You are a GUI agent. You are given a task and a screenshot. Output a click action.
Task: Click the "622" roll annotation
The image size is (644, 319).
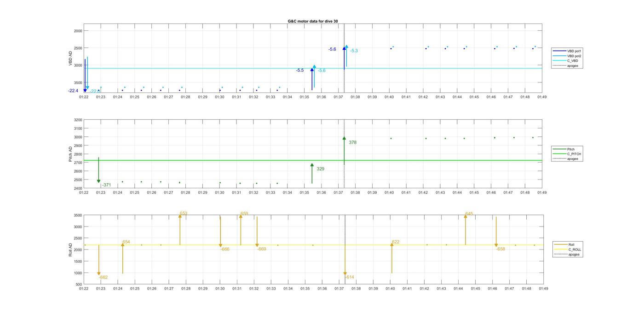click(x=396, y=242)
